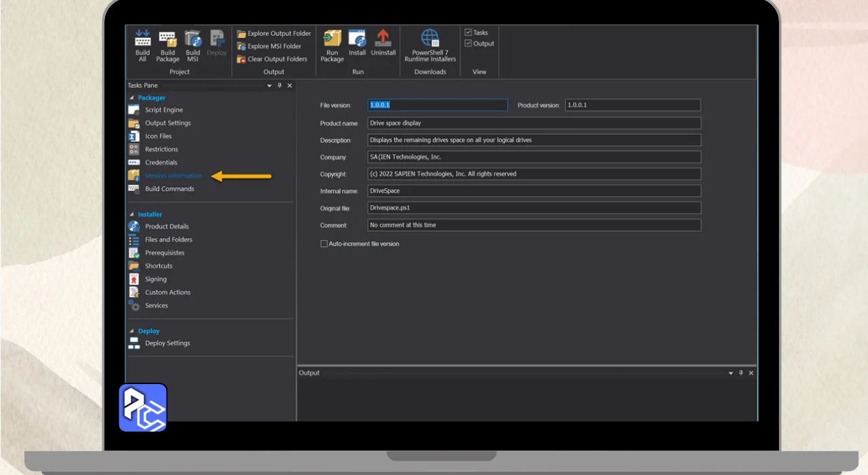This screenshot has height=475, width=868.
Task: Enable Auto-increment file version checkbox
Action: (x=324, y=244)
